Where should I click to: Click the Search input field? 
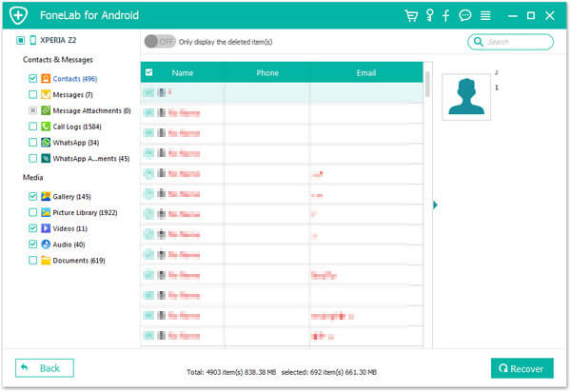coord(516,42)
